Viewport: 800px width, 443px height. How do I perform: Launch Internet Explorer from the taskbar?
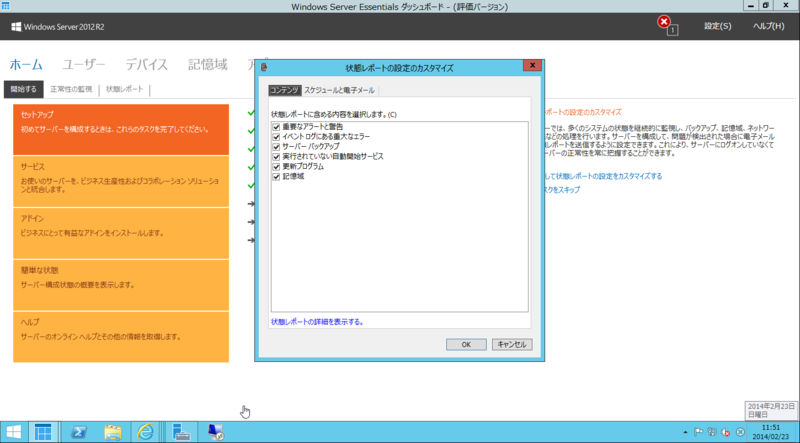(x=146, y=432)
